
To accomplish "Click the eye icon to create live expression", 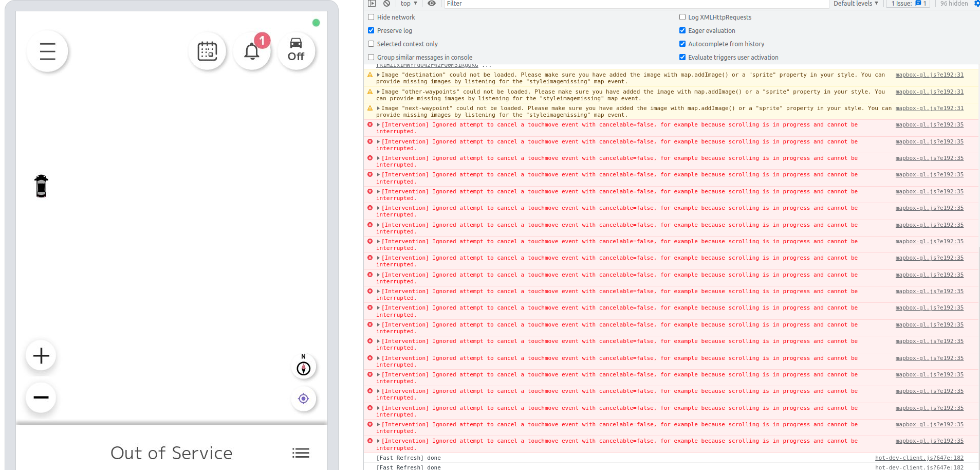I will pyautogui.click(x=432, y=4).
